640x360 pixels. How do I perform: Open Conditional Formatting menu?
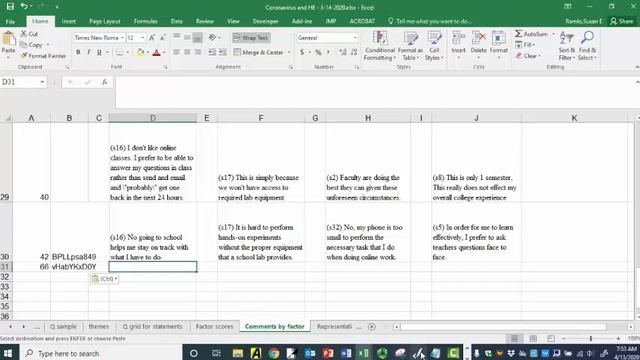coord(380,46)
